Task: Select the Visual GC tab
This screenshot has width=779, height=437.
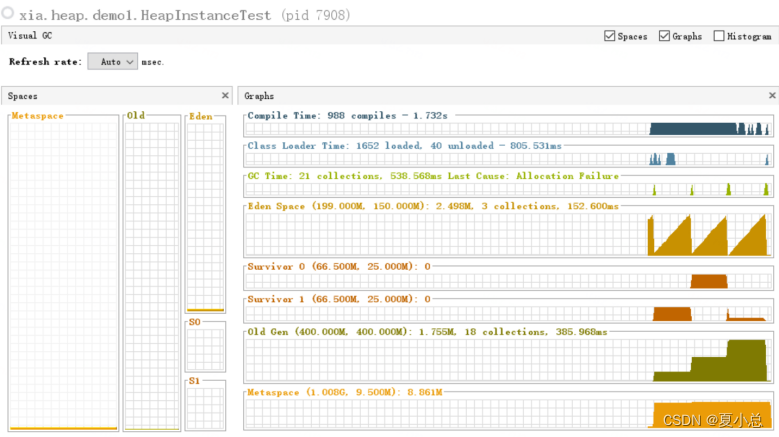Action: (x=30, y=36)
